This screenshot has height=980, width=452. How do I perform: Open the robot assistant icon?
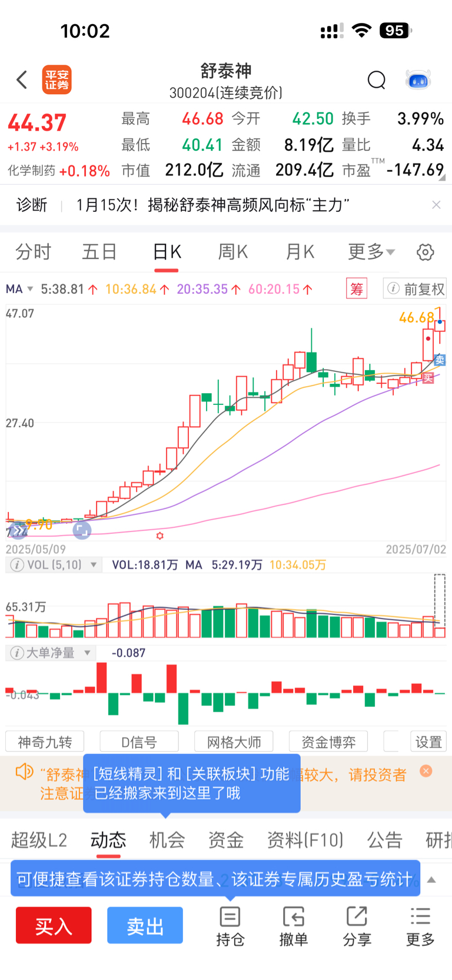pos(418,79)
